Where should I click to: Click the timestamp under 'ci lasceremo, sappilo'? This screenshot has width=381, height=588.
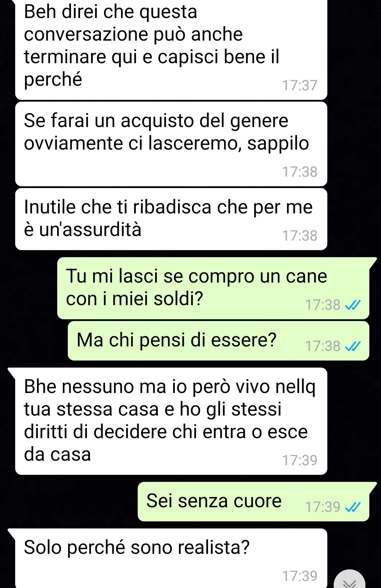tap(300, 172)
